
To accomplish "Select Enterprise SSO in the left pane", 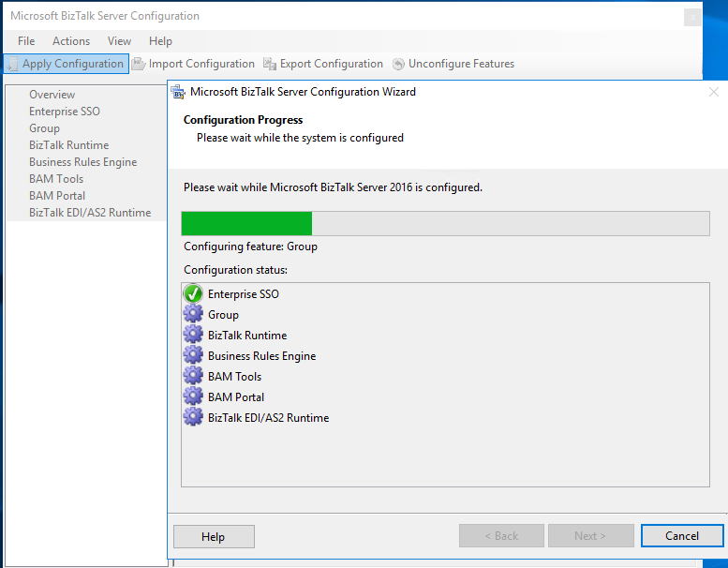I will click(65, 112).
